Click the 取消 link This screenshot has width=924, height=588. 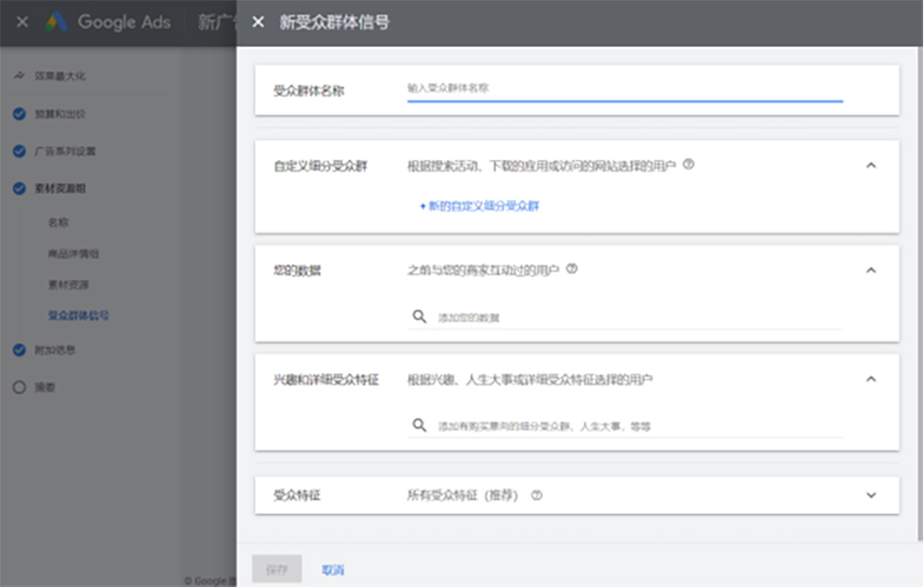pos(333,569)
